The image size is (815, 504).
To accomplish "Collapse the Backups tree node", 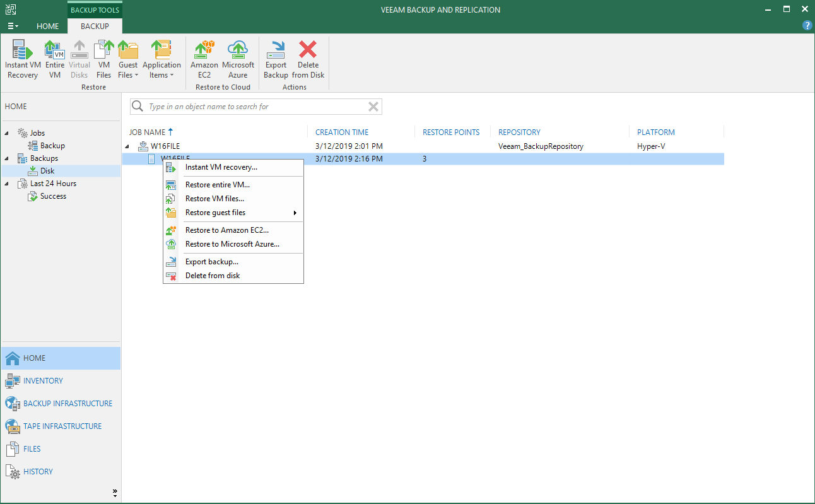I will tap(8, 158).
